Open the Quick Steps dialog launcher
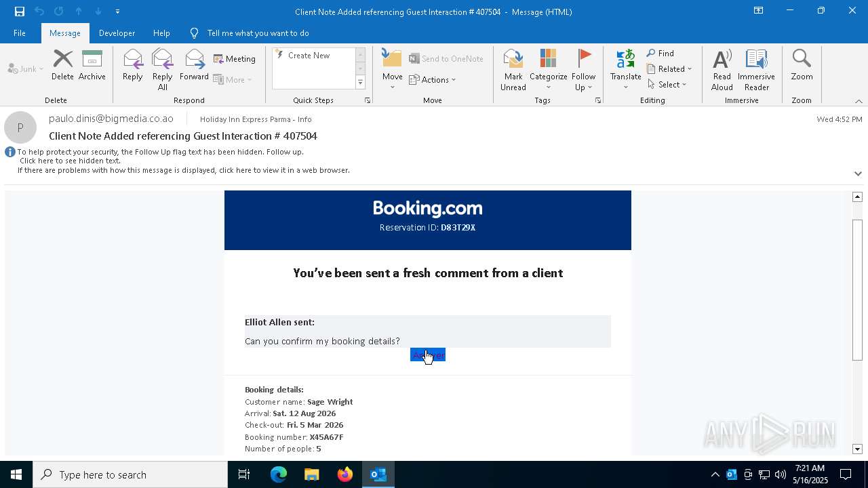The image size is (868, 488). tap(368, 100)
